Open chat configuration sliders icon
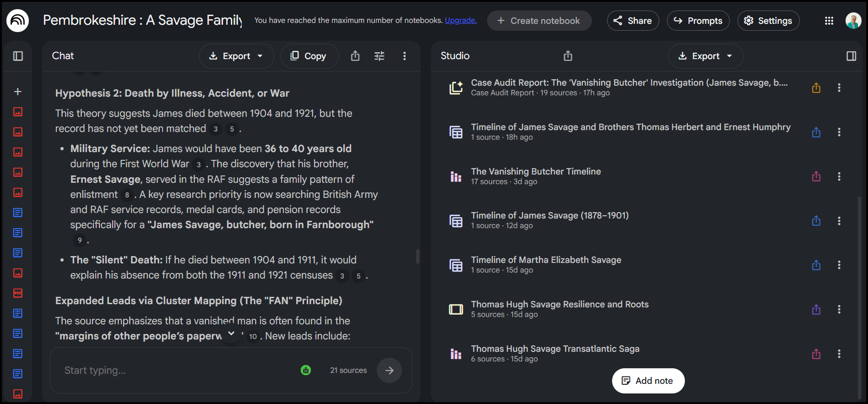868x404 pixels. coord(380,56)
